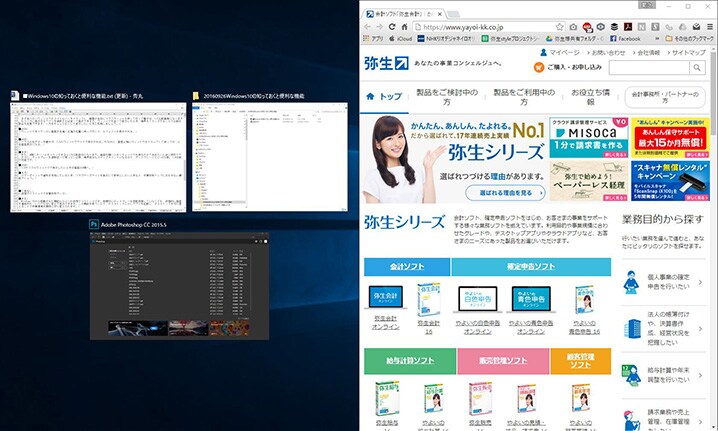This screenshot has height=431, width=718.
Task: Open マイページ link with person icon
Action: pyautogui.click(x=560, y=53)
